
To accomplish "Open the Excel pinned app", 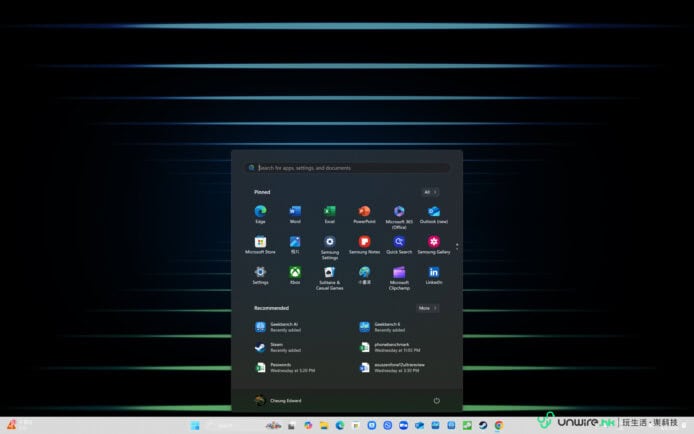I will [x=329, y=212].
